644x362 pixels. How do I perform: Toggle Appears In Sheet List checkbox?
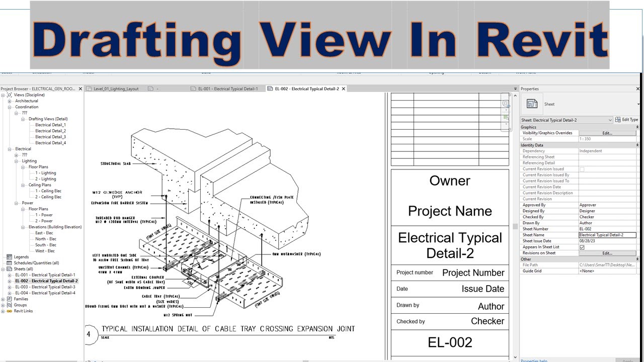tap(582, 247)
